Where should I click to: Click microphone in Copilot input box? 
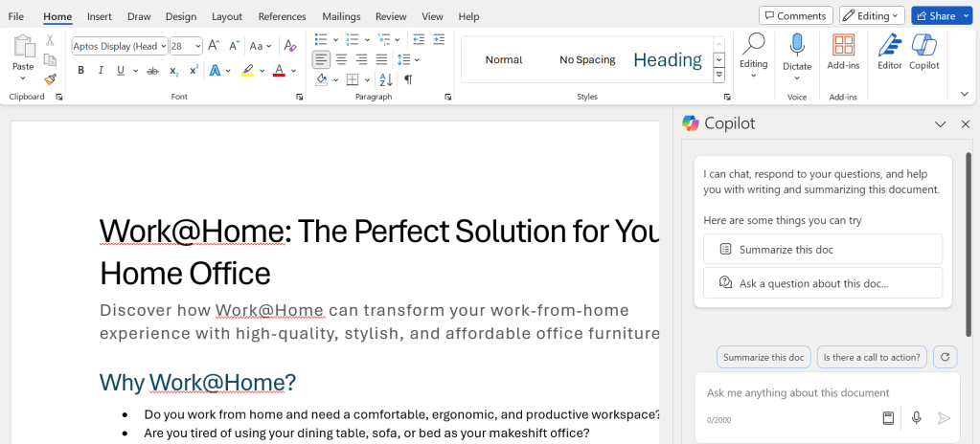point(916,418)
